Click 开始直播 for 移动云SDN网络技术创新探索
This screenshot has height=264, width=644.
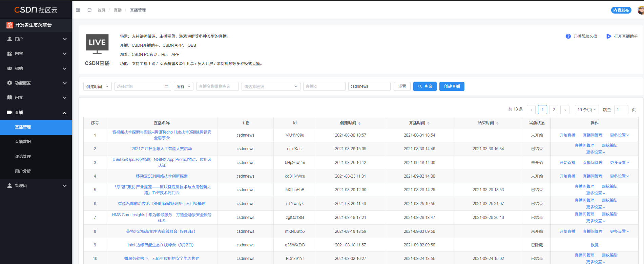(567, 176)
